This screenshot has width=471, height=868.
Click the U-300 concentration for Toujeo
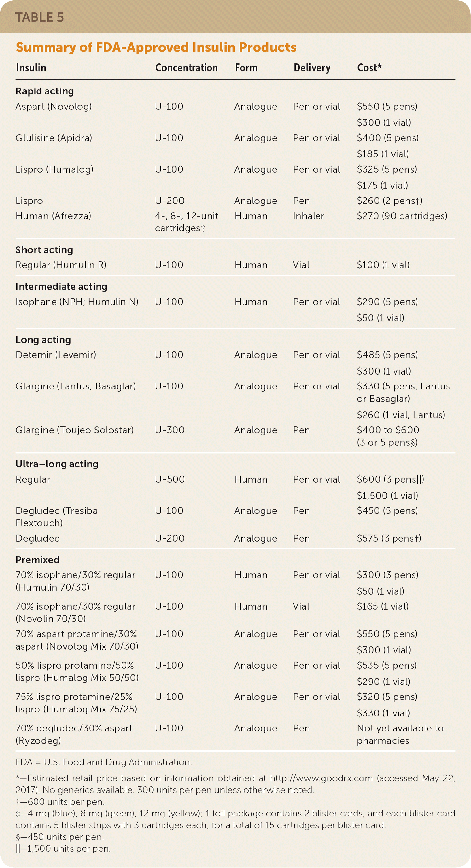169,430
